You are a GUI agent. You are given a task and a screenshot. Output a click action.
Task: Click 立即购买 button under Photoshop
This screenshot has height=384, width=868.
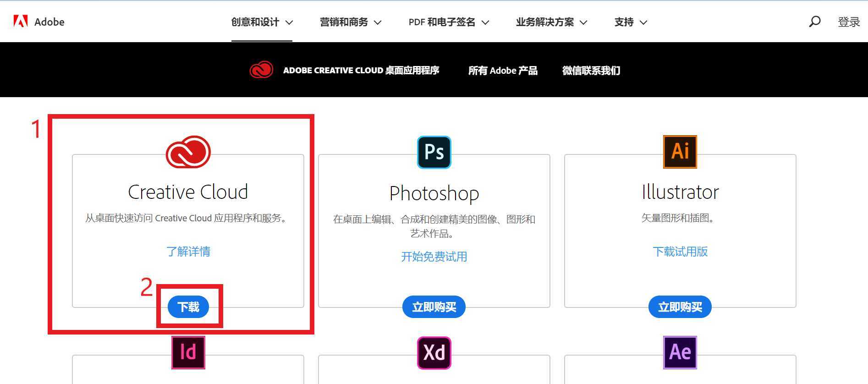click(x=434, y=307)
